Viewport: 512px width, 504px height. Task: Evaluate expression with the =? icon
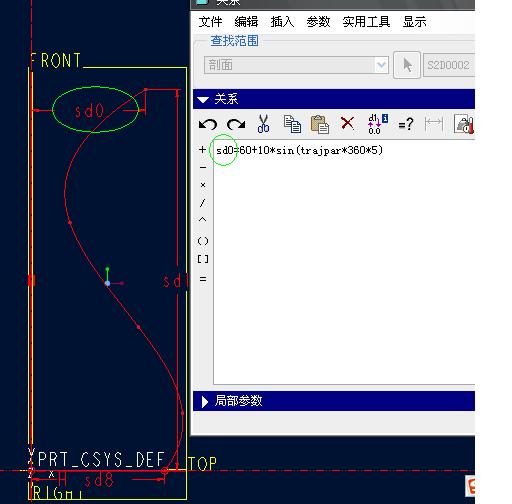click(x=406, y=124)
